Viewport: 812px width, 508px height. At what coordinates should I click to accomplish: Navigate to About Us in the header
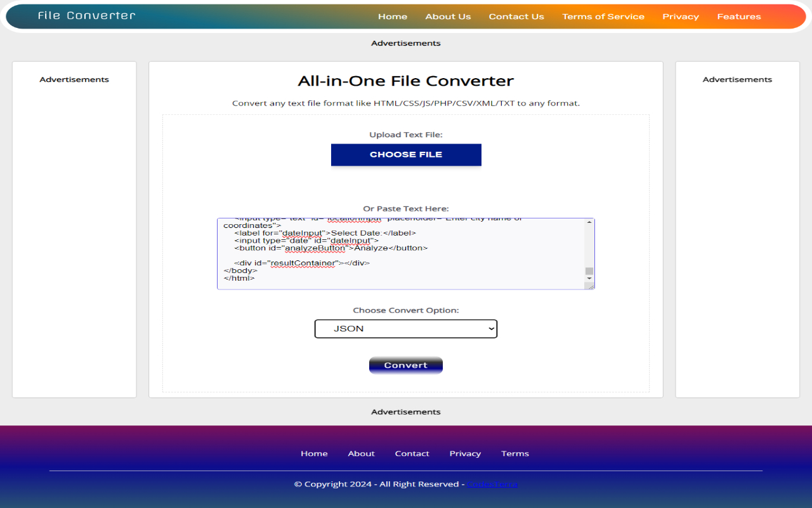pos(448,17)
